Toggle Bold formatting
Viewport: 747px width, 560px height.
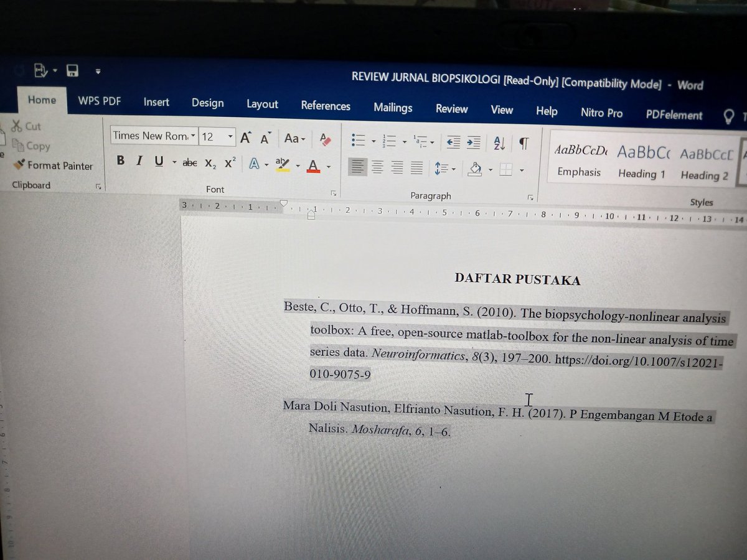[x=120, y=161]
